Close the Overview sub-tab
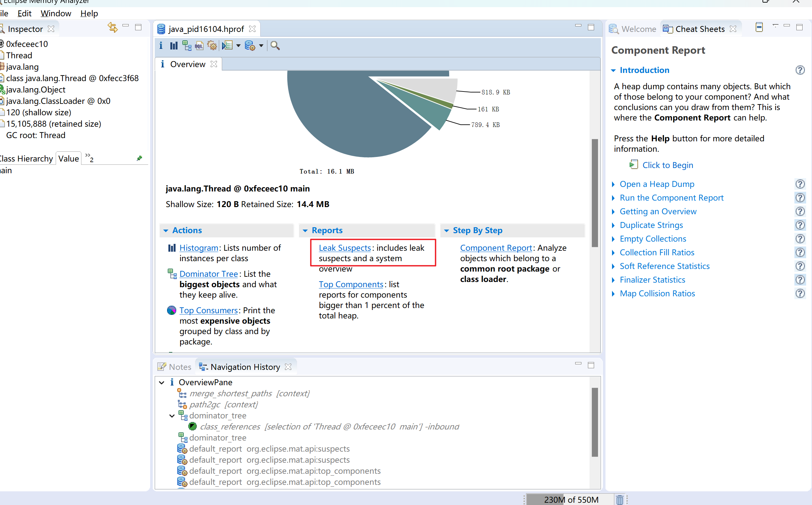This screenshot has height=505, width=812. tap(214, 64)
